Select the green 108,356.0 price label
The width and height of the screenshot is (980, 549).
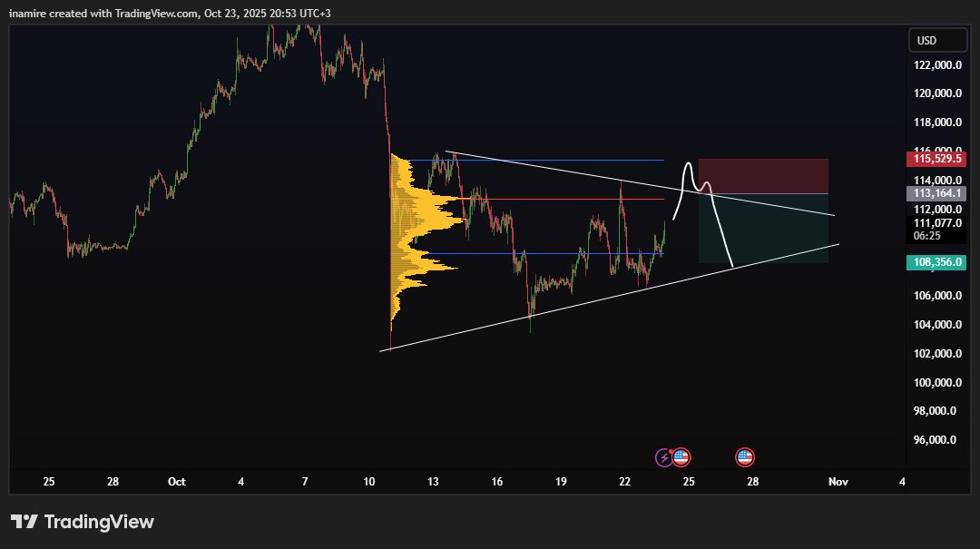pyautogui.click(x=936, y=261)
